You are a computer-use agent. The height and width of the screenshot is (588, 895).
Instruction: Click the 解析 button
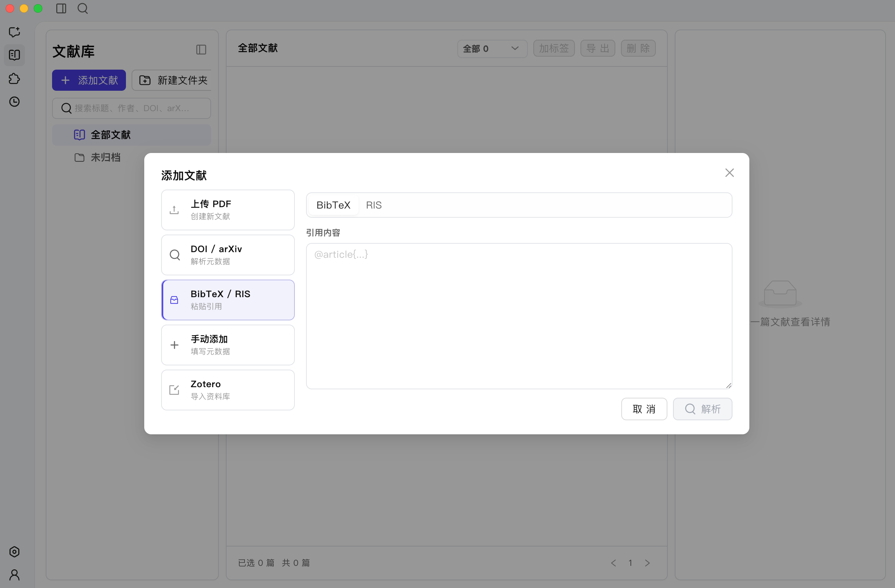click(x=703, y=409)
